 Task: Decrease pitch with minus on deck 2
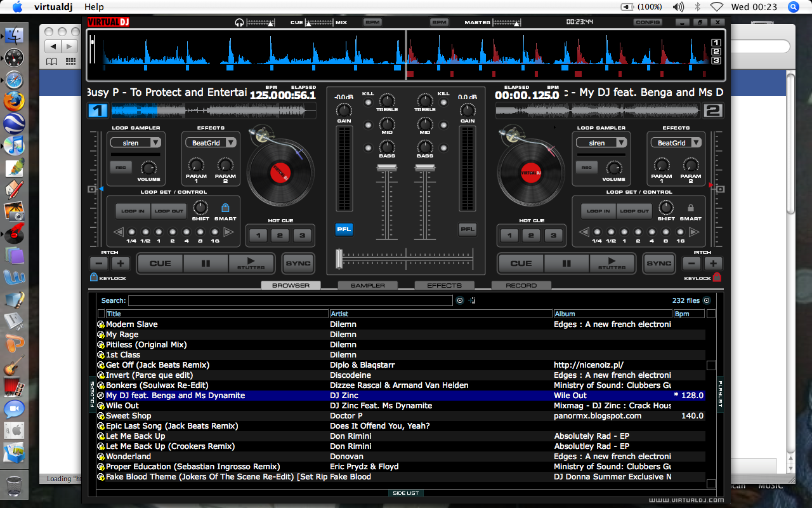coord(691,264)
